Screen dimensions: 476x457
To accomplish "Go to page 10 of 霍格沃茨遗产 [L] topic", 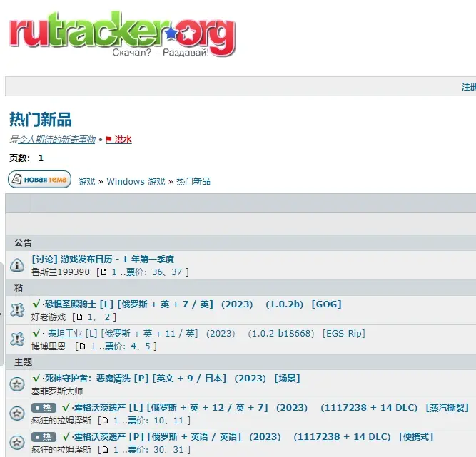I will [159, 421].
